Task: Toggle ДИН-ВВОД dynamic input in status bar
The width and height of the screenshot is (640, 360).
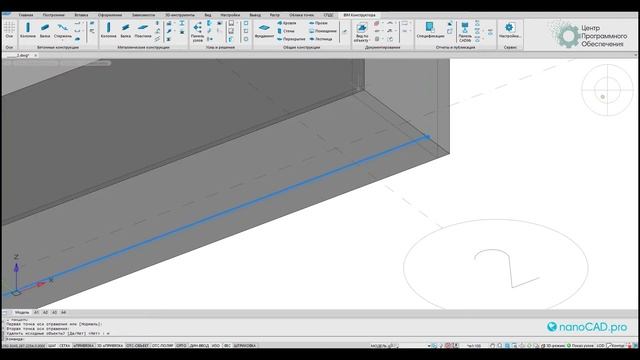Action: click(x=199, y=346)
